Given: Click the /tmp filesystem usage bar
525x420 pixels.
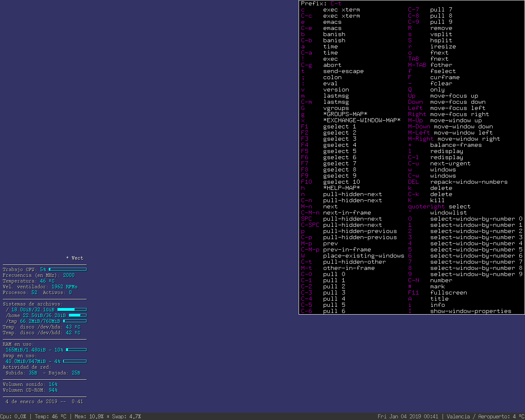Looking at the screenshot, I should [x=75, y=321].
